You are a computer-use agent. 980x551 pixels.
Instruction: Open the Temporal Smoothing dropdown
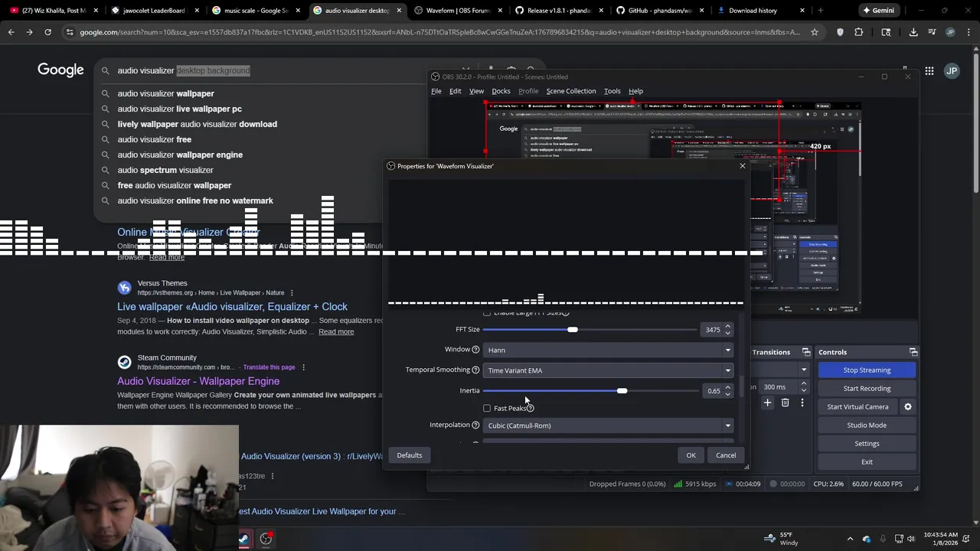[x=609, y=370]
